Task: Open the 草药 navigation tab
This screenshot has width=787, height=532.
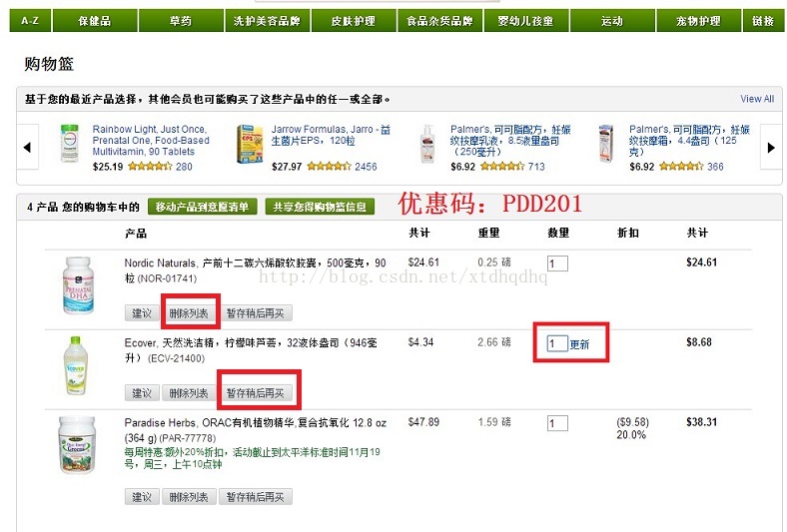Action: [181, 21]
